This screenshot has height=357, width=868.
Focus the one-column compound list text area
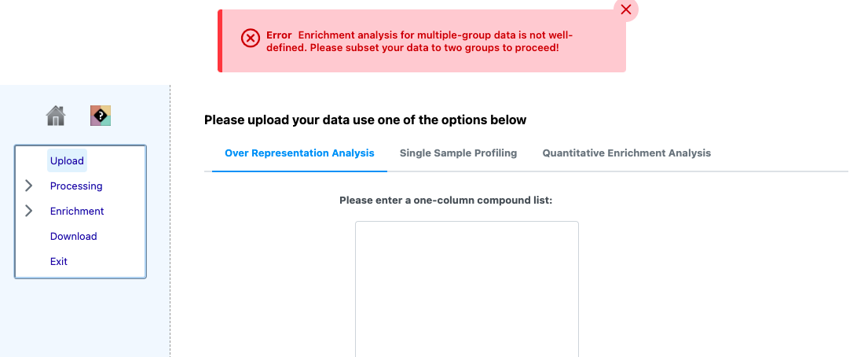coord(467,289)
